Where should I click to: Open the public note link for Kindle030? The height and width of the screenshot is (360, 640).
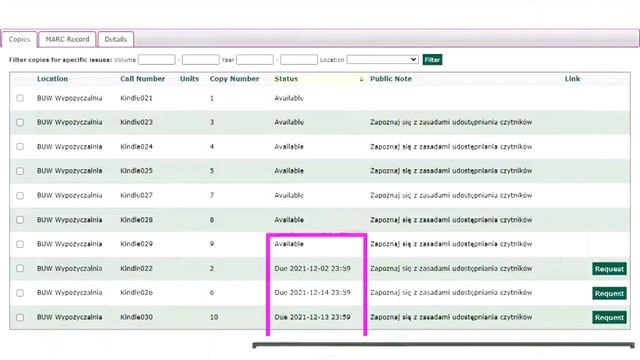(451, 317)
